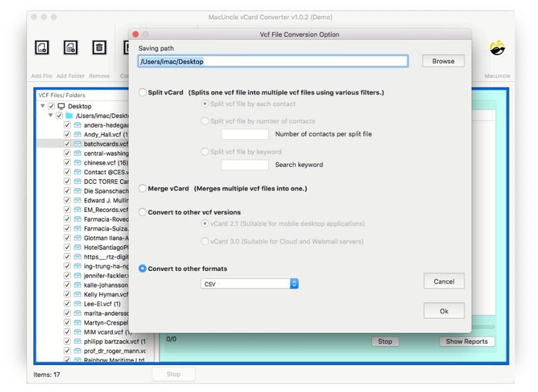Viewport: 538px width, 392px height.
Task: Click the Stop button beside Show Reports
Action: tap(385, 341)
